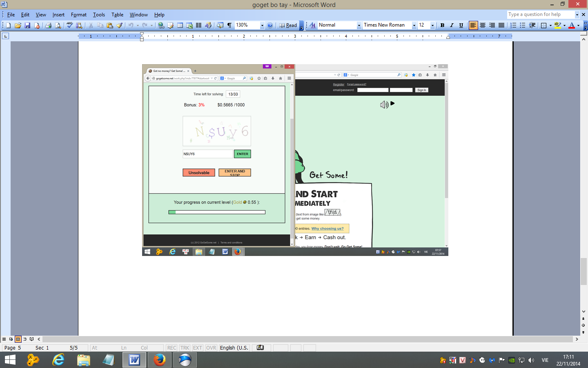Open the Format menu
Image resolution: width=588 pixels, height=368 pixels.
[x=79, y=15]
